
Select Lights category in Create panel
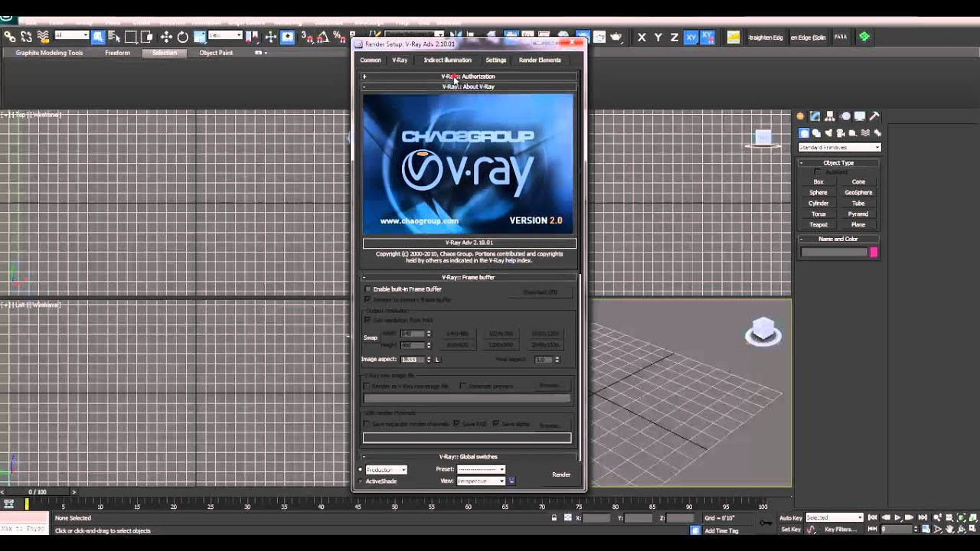[x=828, y=133]
